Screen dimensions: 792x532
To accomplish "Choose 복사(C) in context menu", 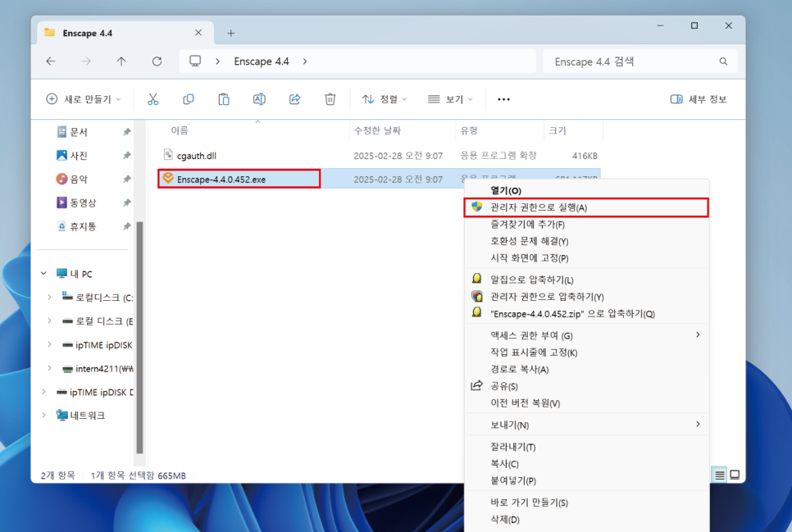I will click(x=586, y=463).
